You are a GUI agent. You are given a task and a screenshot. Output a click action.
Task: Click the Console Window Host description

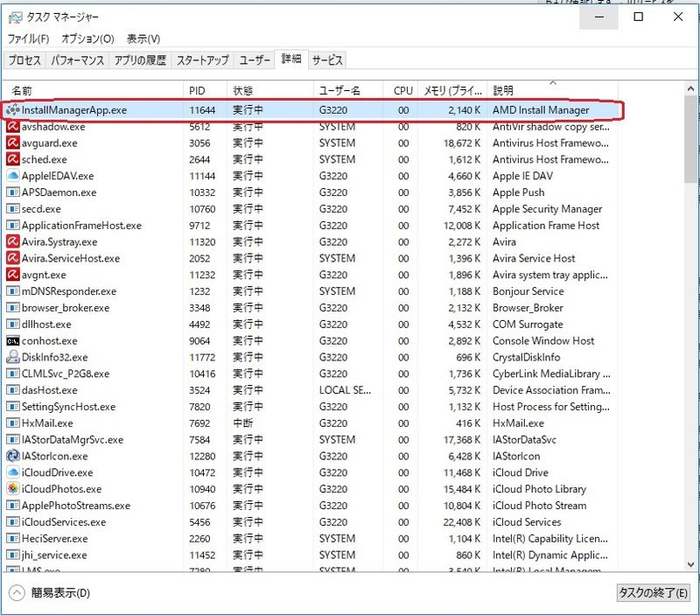click(x=543, y=341)
